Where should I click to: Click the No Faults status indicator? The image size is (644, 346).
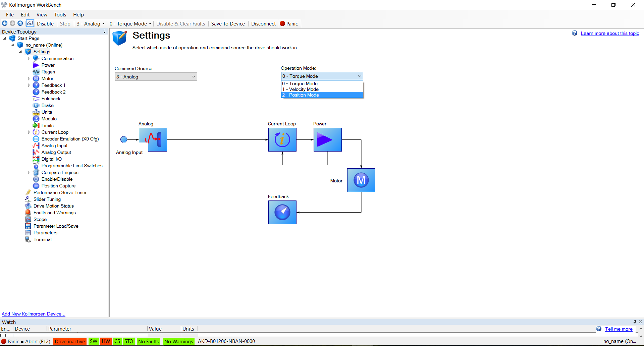[149, 341]
